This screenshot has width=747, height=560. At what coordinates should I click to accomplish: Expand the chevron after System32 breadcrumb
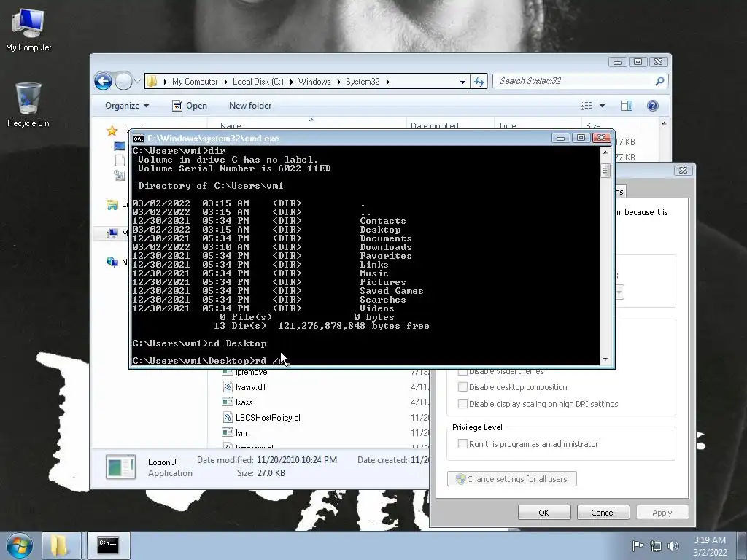pos(388,82)
